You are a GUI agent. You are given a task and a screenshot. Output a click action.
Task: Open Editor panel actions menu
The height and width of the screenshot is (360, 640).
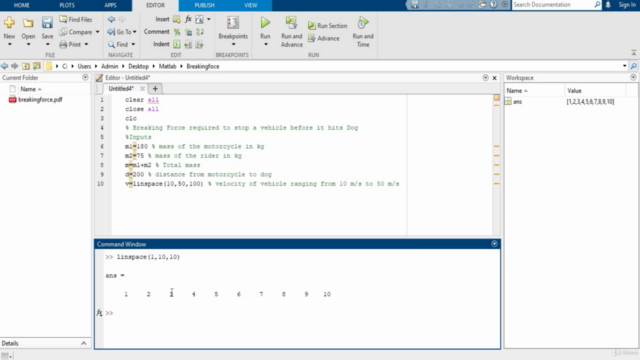point(485,78)
